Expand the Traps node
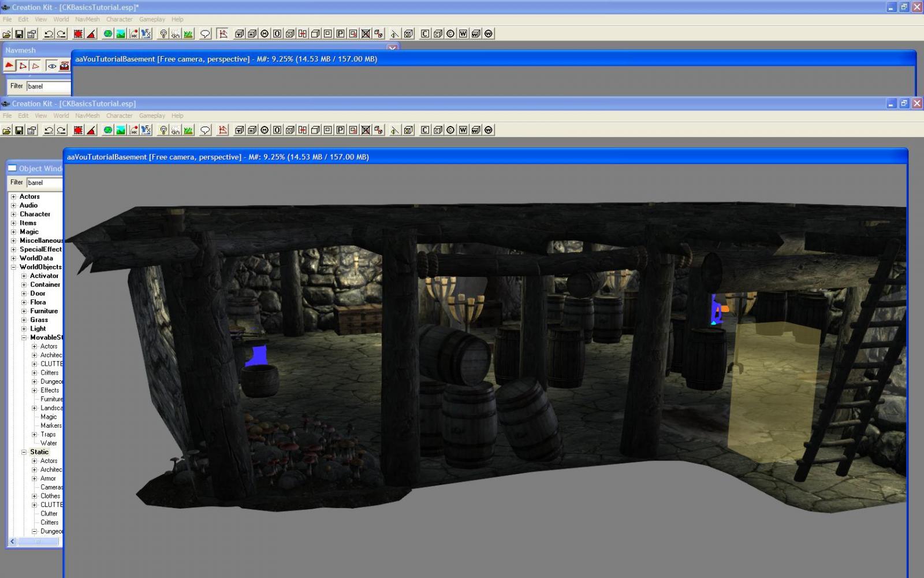The height and width of the screenshot is (578, 924). click(x=34, y=435)
